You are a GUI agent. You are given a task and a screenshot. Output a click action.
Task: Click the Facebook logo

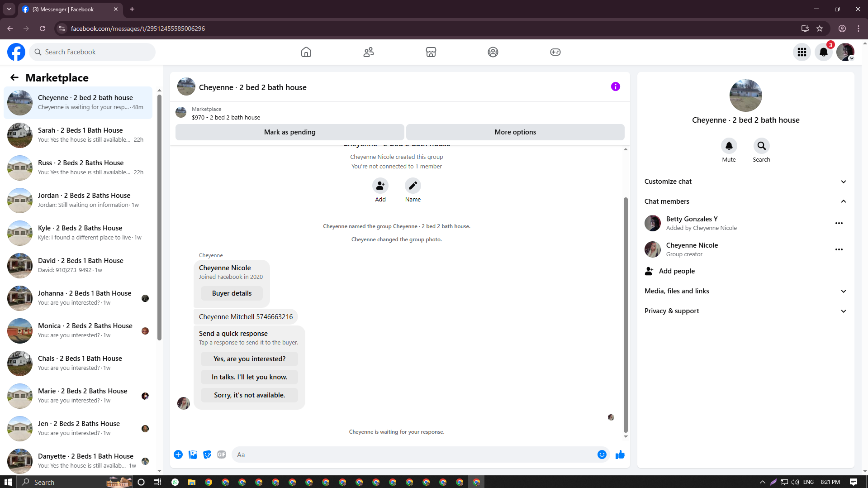coord(16,52)
